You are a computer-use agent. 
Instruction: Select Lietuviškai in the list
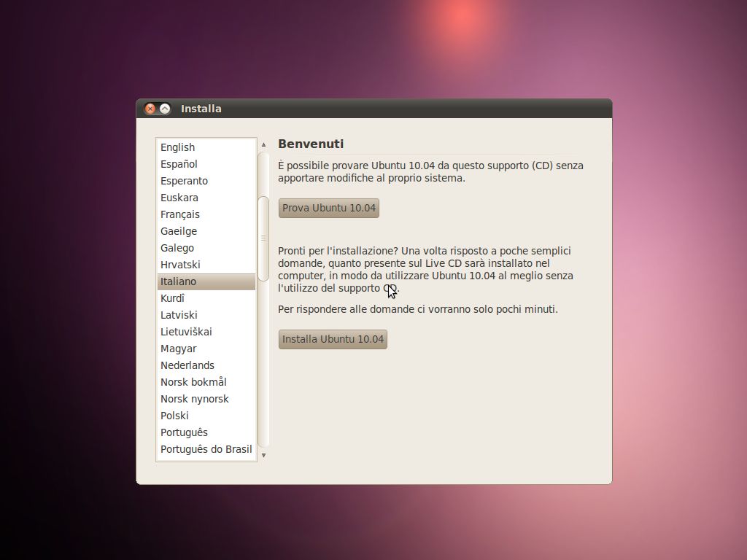[x=206, y=332]
